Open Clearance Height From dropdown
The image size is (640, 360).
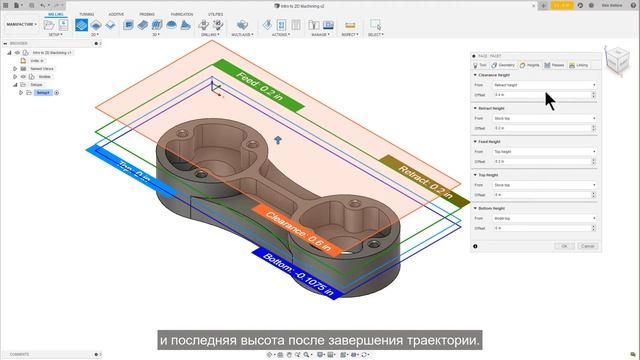(x=544, y=85)
